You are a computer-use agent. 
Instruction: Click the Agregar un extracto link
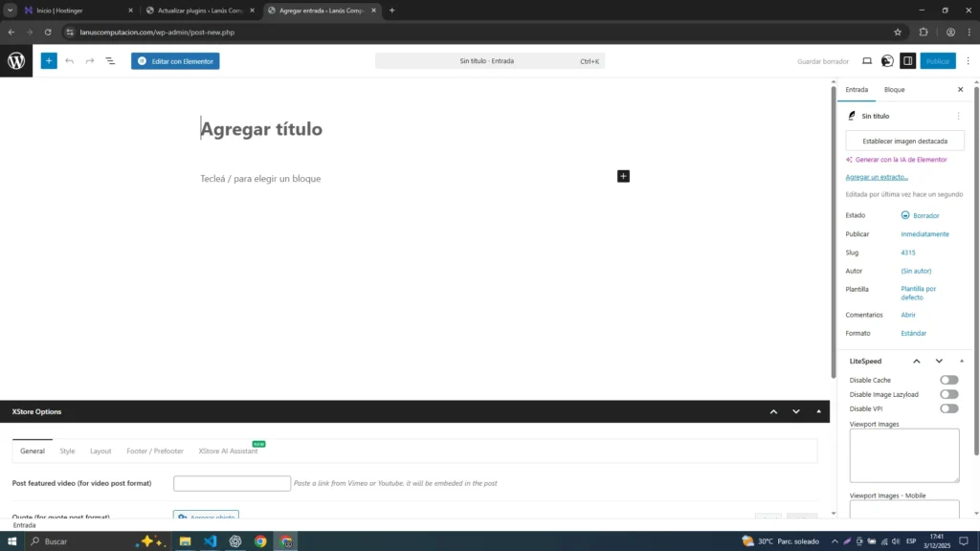[x=877, y=177]
